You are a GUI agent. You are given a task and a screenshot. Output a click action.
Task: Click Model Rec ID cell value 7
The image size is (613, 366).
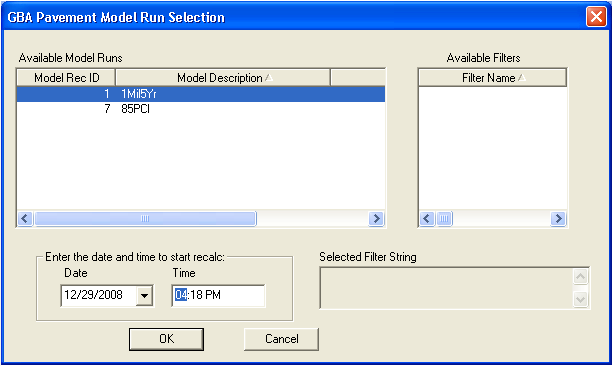[107, 109]
